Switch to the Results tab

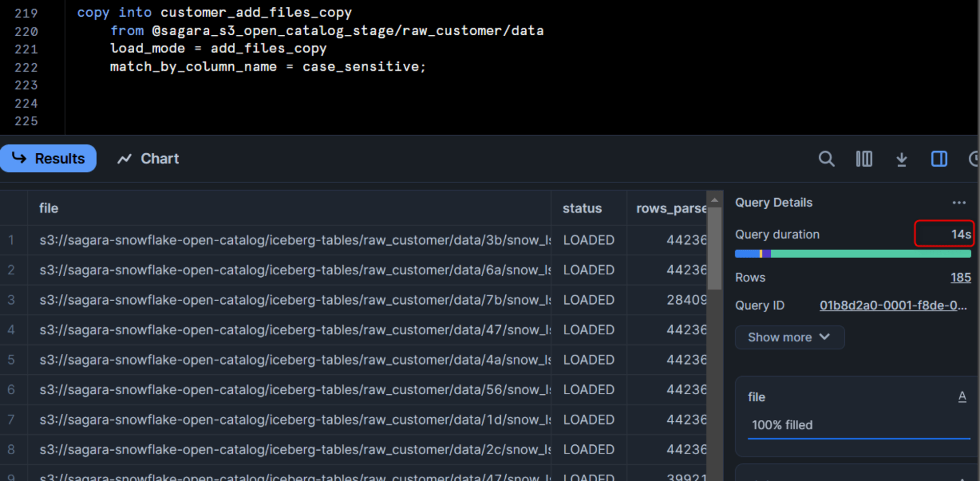pos(48,158)
